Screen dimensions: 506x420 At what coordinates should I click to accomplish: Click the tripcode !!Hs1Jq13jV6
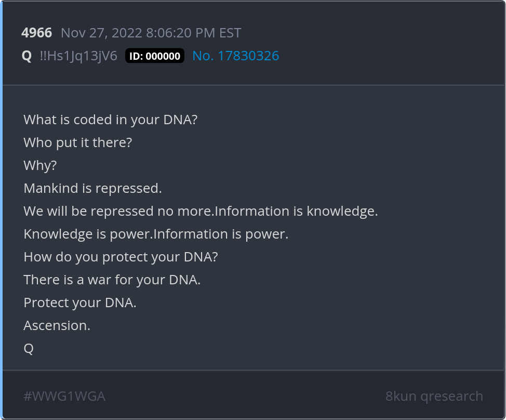coord(78,56)
